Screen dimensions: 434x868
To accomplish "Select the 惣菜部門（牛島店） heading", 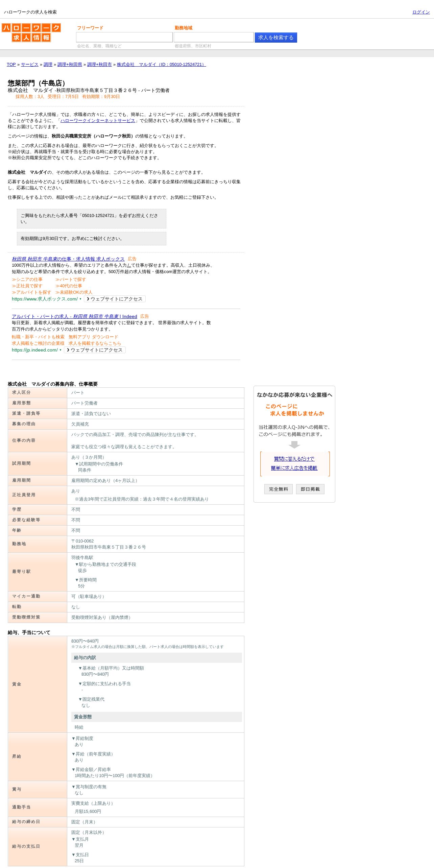I will tap(38, 83).
